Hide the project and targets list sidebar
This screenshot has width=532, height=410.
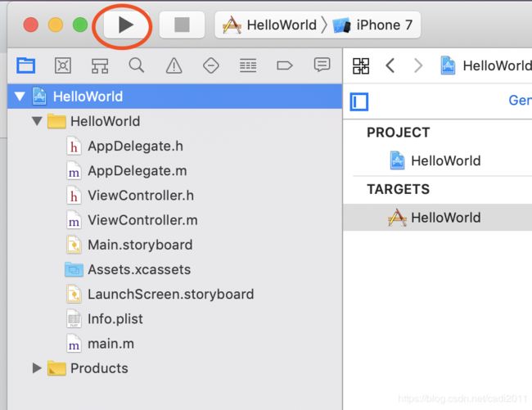[359, 101]
